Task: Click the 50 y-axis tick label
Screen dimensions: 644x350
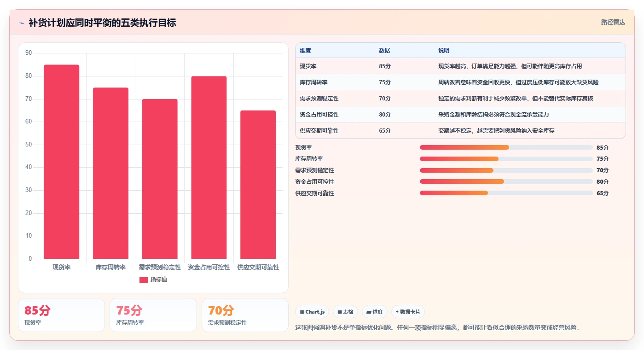Action: tap(29, 145)
